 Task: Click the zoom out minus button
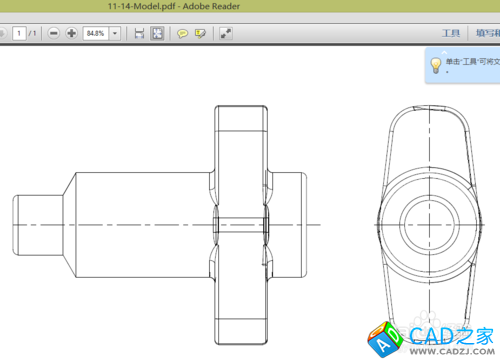53,33
